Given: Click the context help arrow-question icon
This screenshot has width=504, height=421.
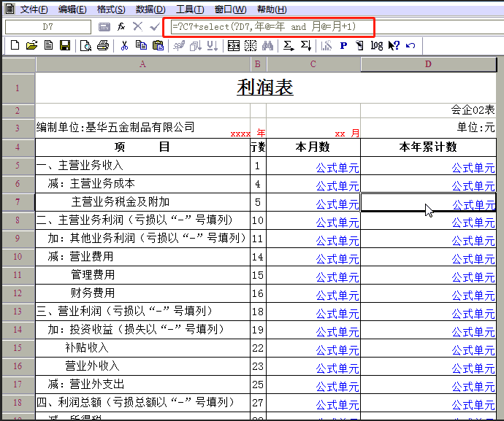Looking at the screenshot, I should [x=394, y=45].
